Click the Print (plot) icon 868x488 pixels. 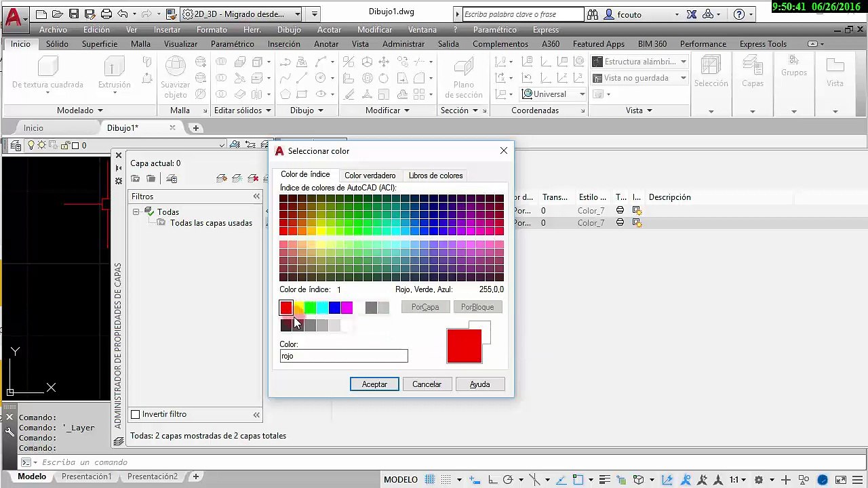pyautogui.click(x=106, y=14)
